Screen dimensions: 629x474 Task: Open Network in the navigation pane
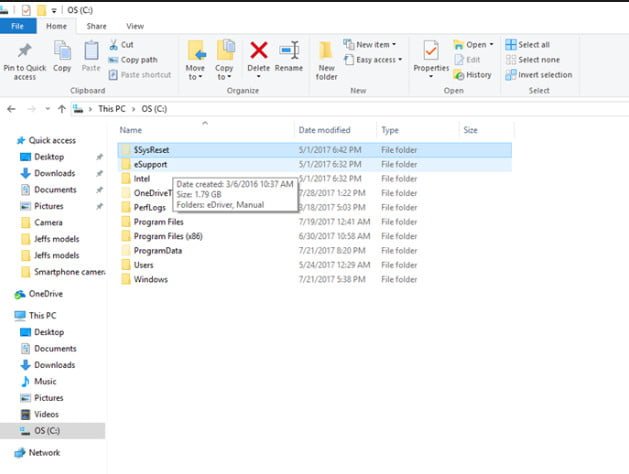(x=44, y=453)
